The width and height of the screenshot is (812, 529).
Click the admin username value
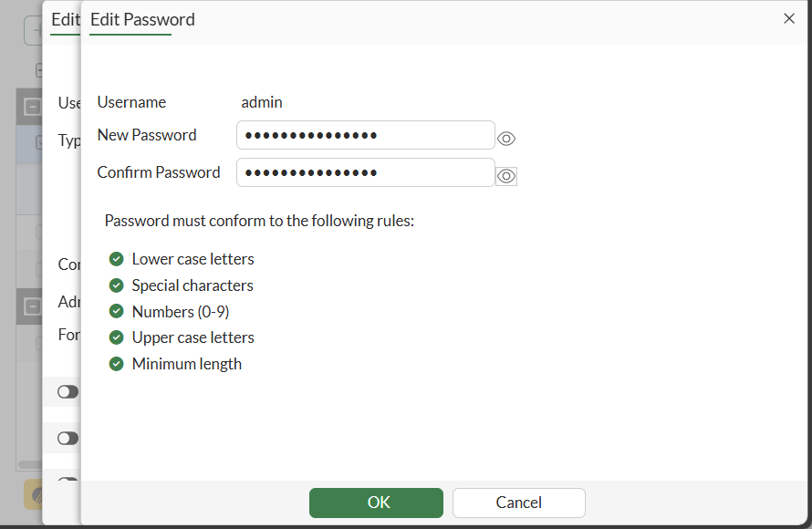click(x=262, y=102)
